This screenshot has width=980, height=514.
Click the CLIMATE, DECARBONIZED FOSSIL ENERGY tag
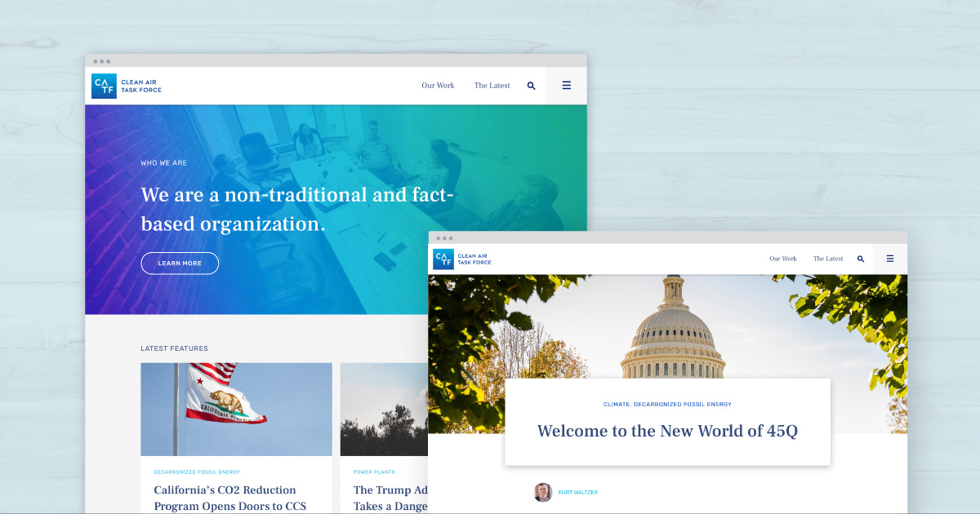(x=667, y=404)
